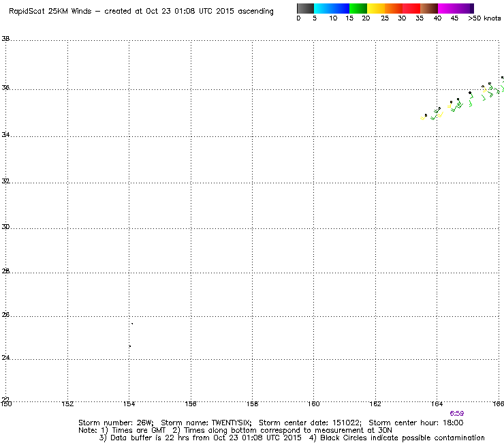This screenshot has width=504, height=443.
Task: Click the longitude axis label "164"
Action: (437, 403)
